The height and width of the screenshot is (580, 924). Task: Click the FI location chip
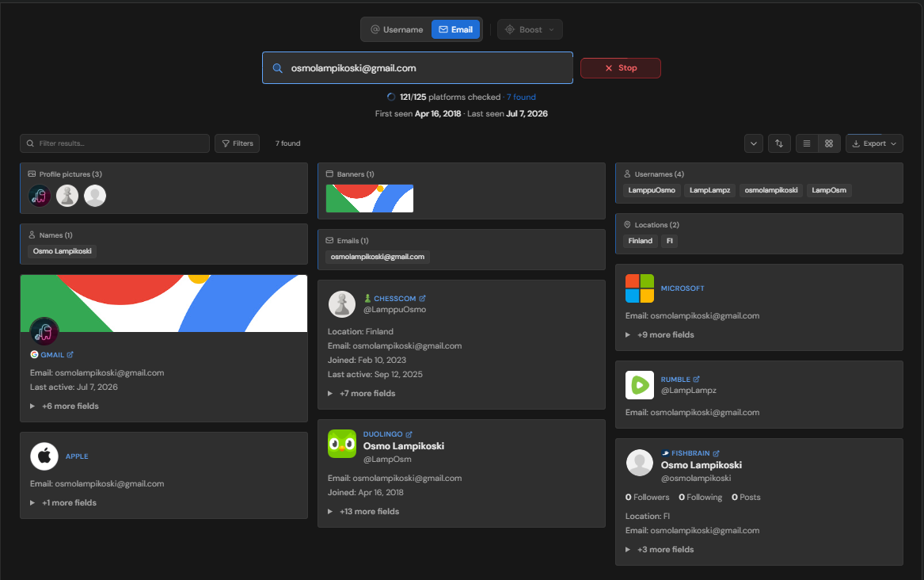669,241
